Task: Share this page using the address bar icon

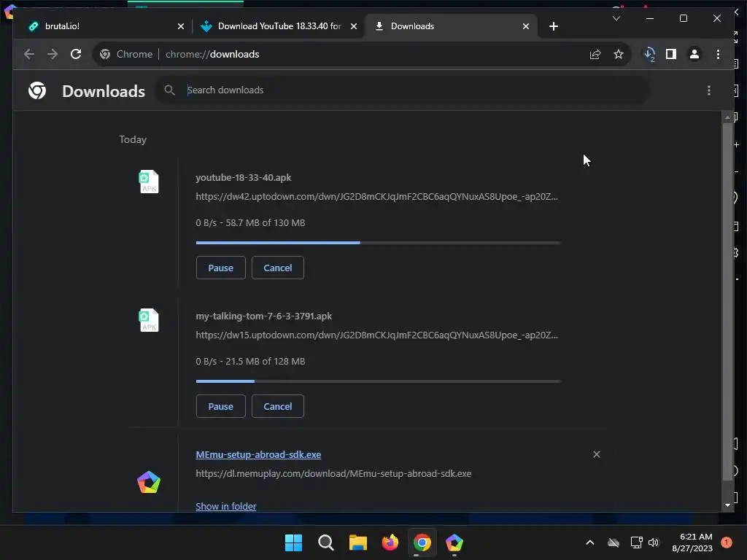Action: [x=595, y=54]
